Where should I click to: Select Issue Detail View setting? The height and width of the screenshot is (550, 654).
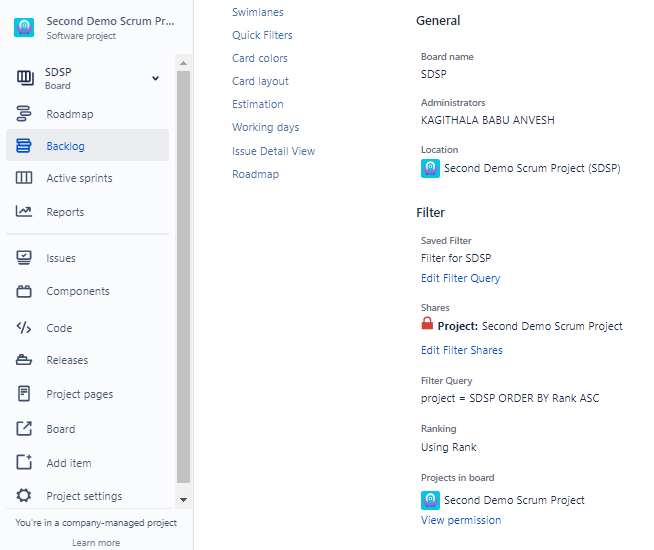[274, 151]
